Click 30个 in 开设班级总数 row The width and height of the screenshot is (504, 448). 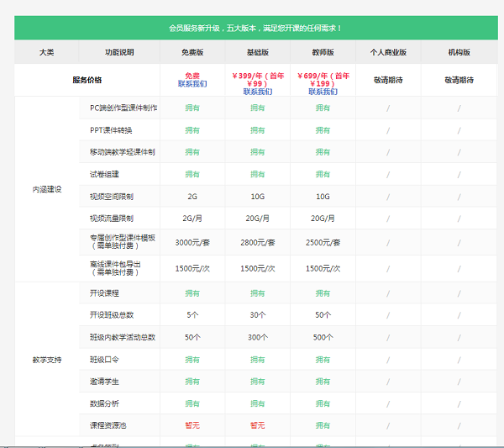click(258, 315)
